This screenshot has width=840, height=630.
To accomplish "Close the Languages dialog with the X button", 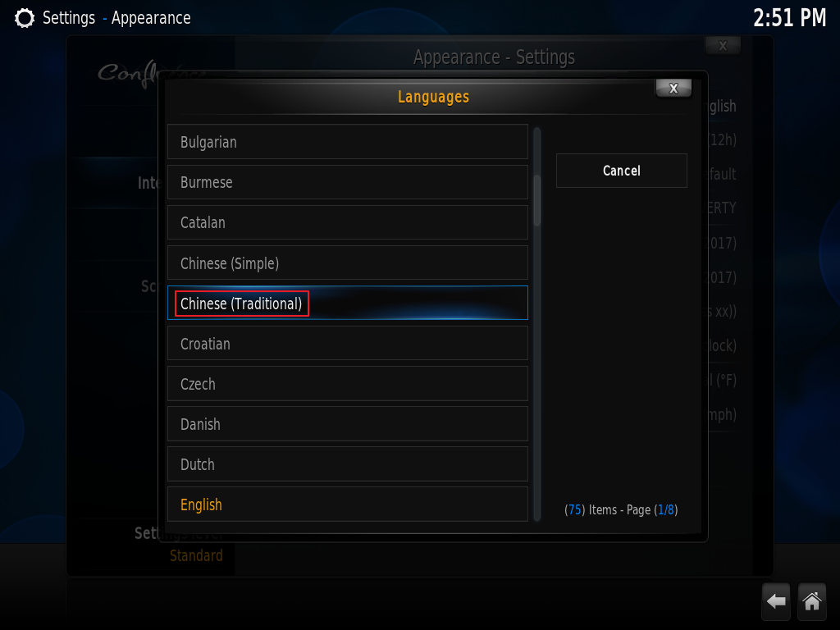I will (x=673, y=89).
